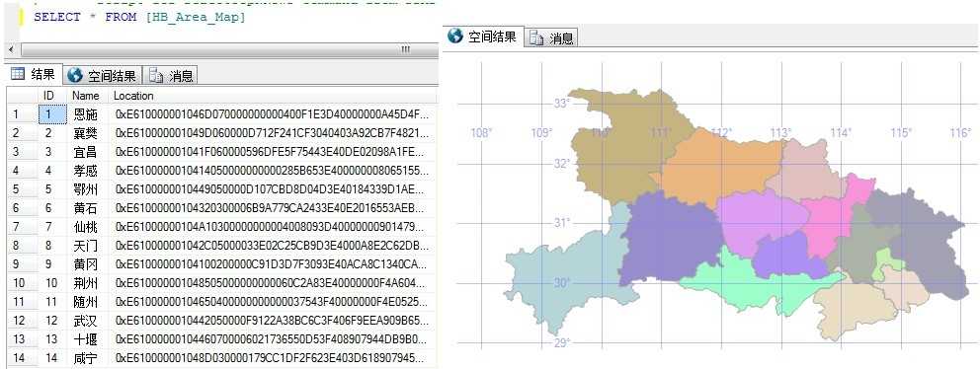Click the Location value in the 恩施 row

(273, 114)
